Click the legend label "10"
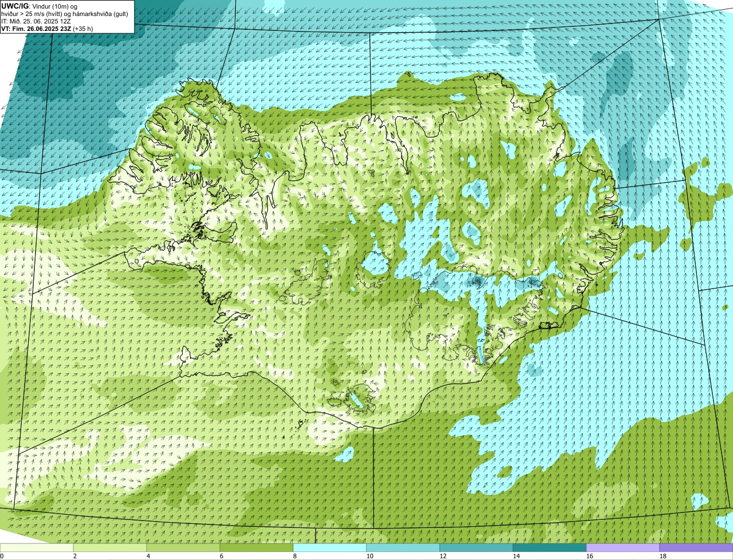Viewport: 733px width, 560px height. [x=370, y=556]
